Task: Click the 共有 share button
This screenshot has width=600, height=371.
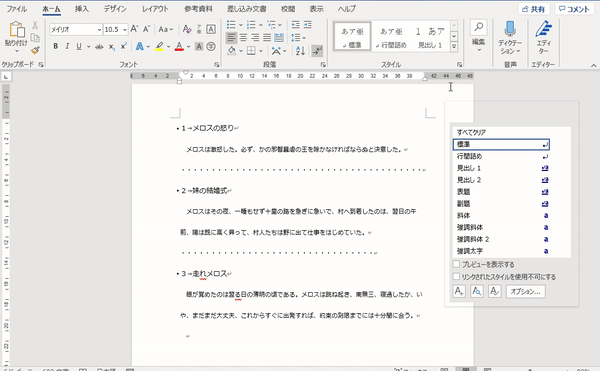Action: [534, 9]
